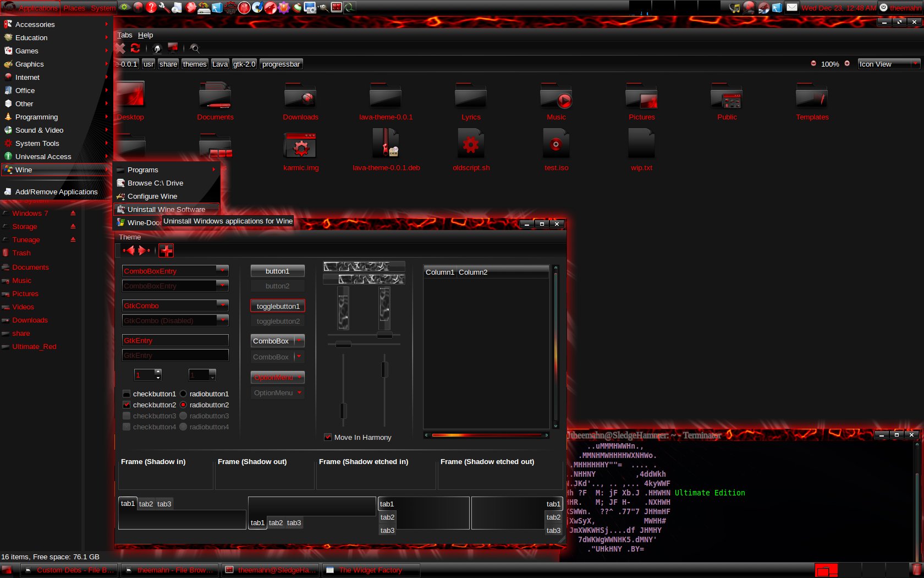The width and height of the screenshot is (924, 578).
Task: Click the red left arrow in Widget Factory toolbar
Action: point(129,250)
